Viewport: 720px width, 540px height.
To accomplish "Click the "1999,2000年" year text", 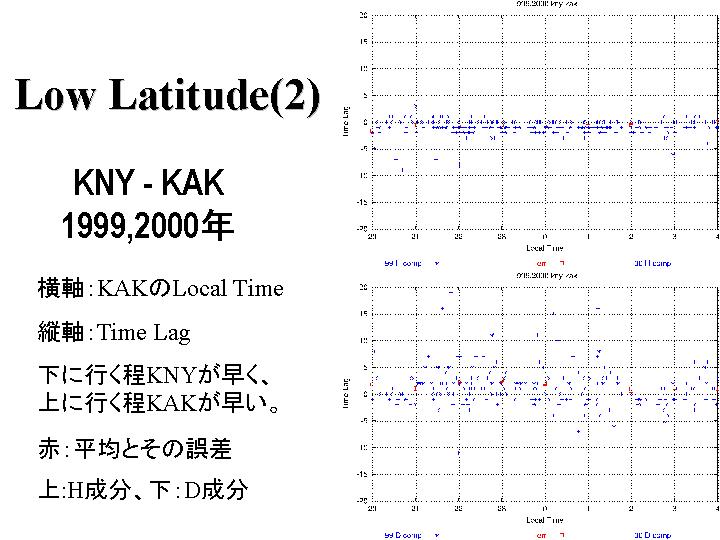I will (147, 226).
